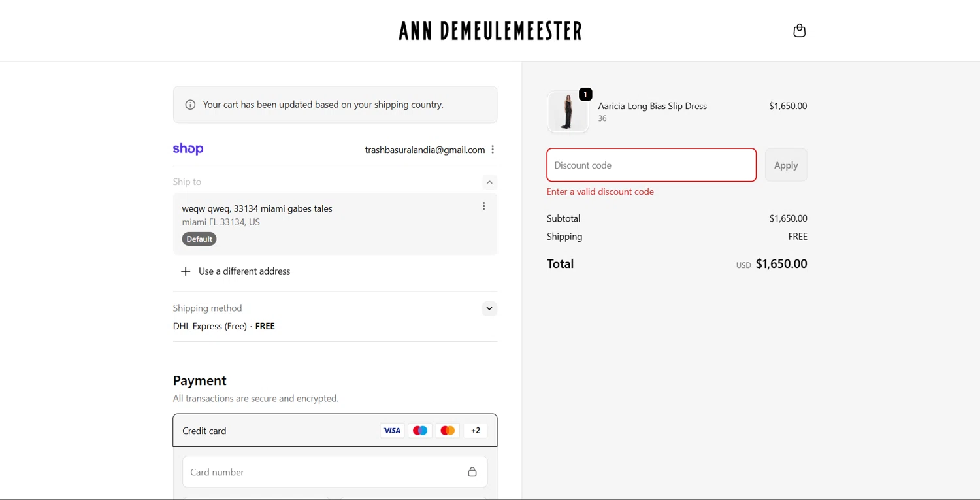This screenshot has height=500, width=980.
Task: Open the shopping bag cart icon
Action: (x=799, y=31)
